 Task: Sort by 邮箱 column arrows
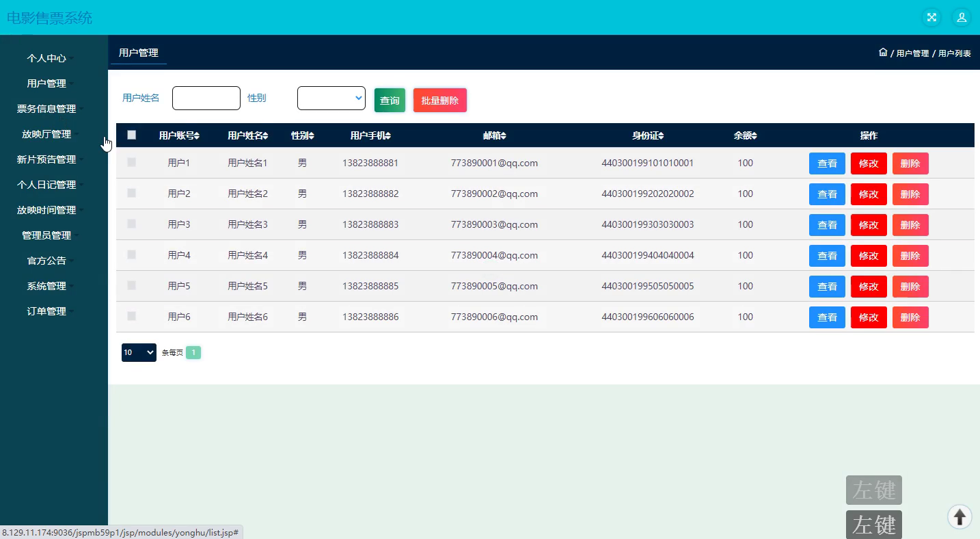point(504,136)
